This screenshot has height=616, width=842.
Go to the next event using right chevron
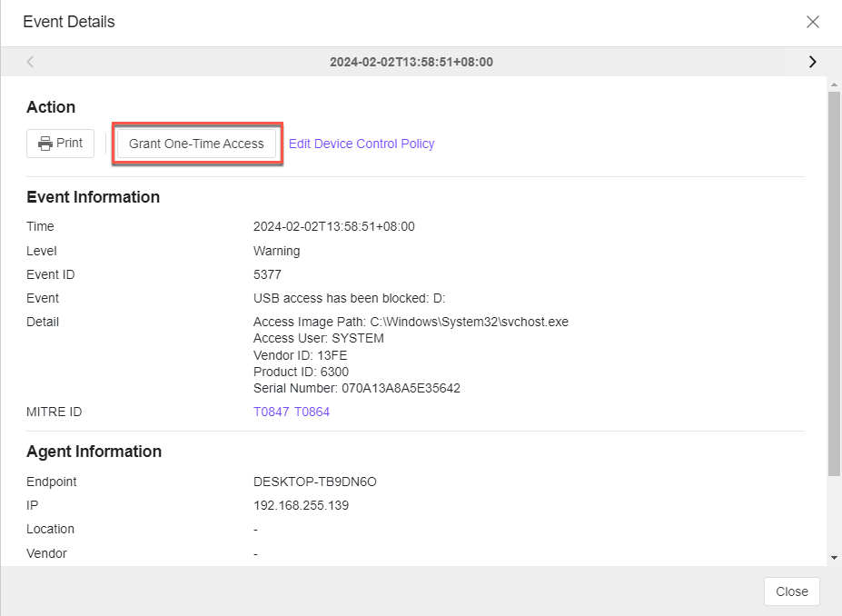coord(812,62)
